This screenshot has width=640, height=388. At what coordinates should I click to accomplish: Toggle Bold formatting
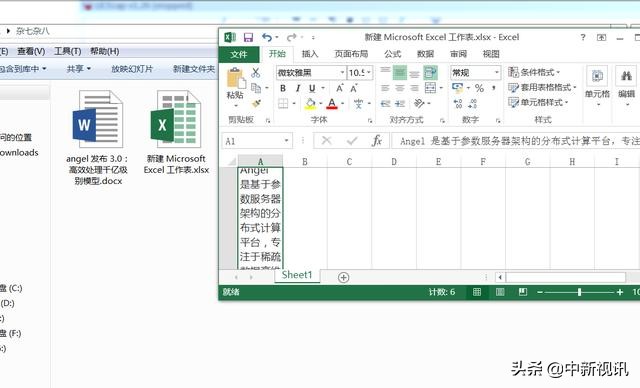(x=283, y=88)
